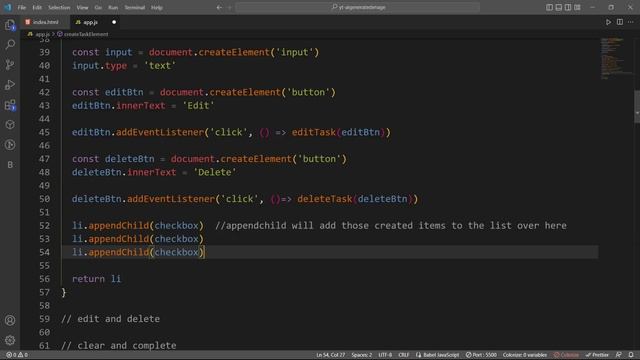
Task: Navigate forward with the right arrow
Action: point(229,7)
